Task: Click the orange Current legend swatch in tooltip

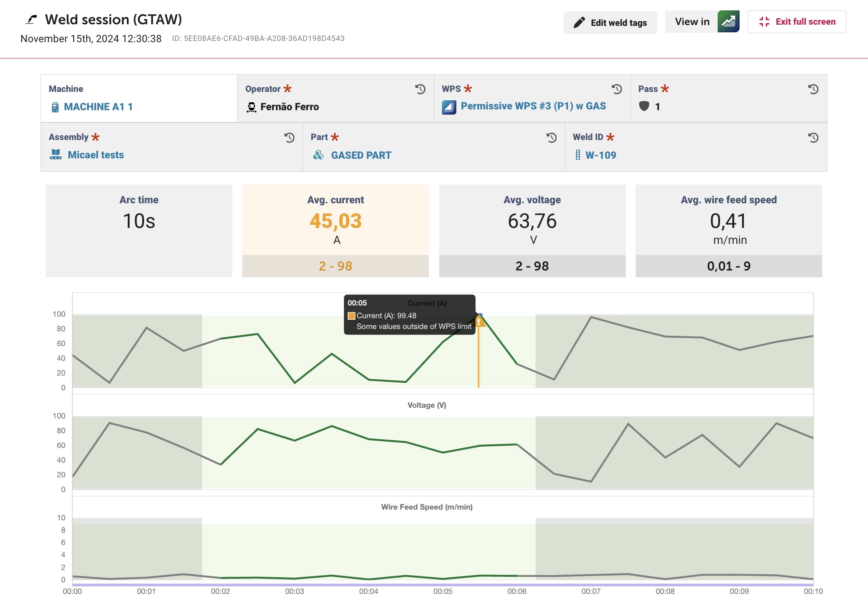Action: click(351, 316)
